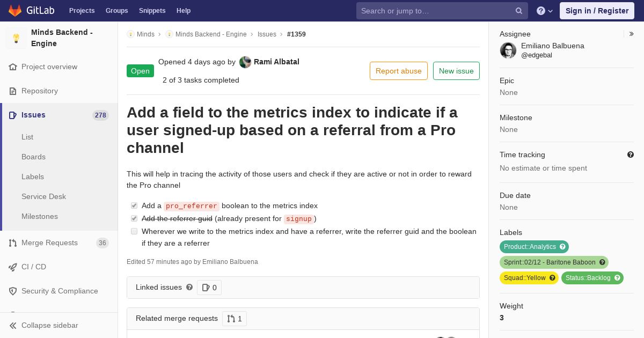Click the Linked issues help icon
The height and width of the screenshot is (338, 644).
point(189,287)
